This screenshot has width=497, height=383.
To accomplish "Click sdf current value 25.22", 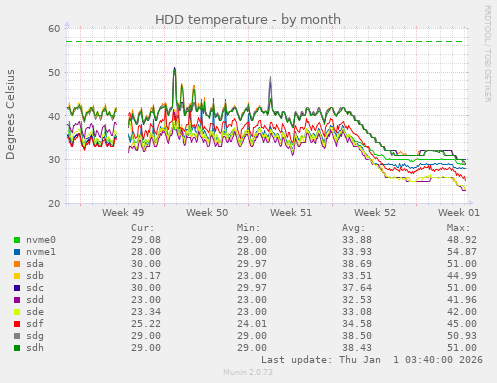I will click(146, 324).
